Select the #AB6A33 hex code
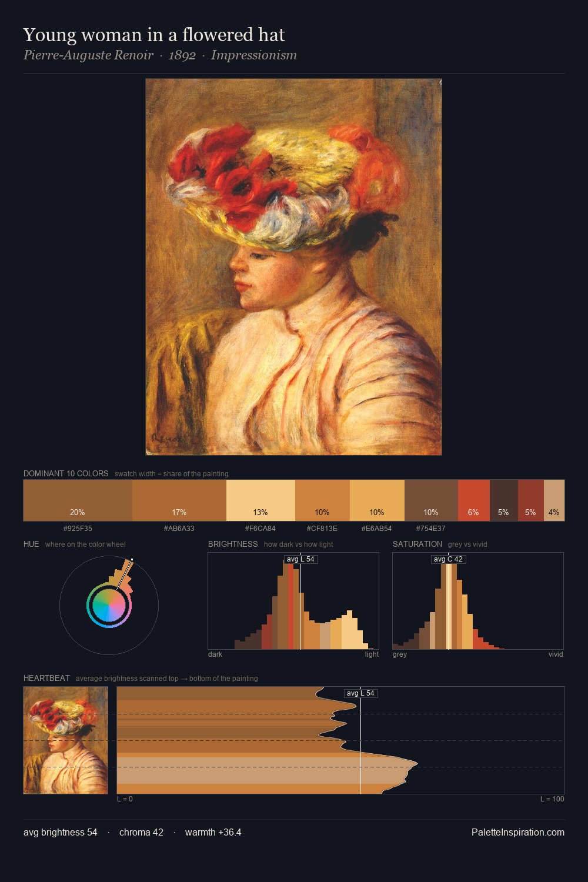Screen dimensions: 588x882 point(179,529)
